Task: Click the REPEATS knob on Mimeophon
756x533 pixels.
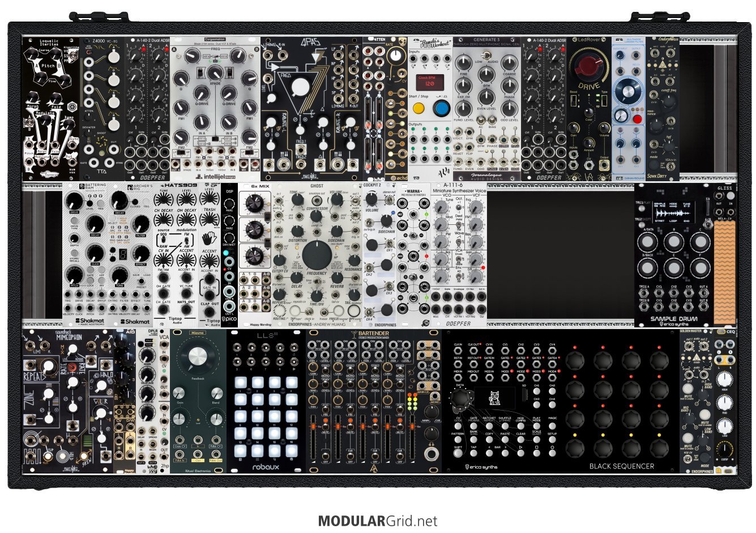Action: [x=49, y=366]
